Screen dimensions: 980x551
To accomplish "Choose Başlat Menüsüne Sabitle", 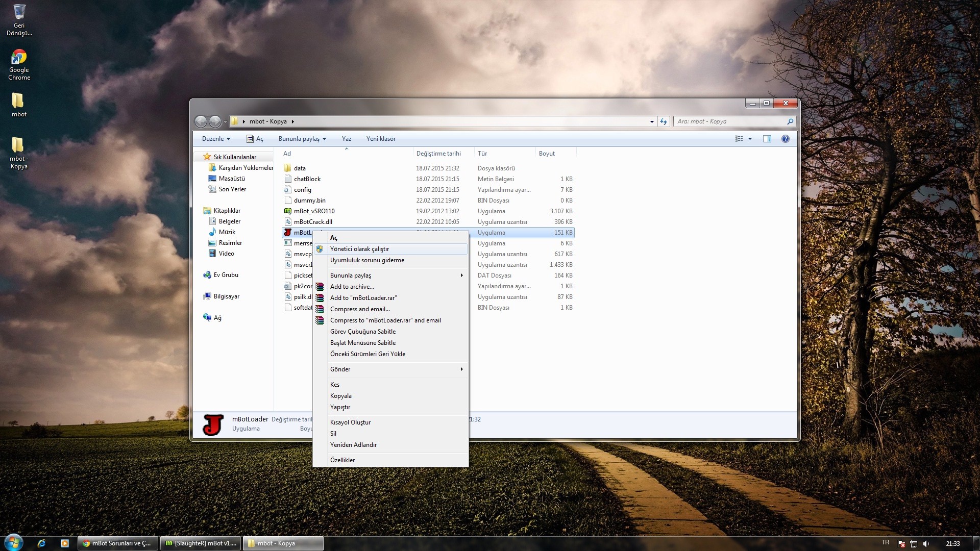I will click(x=391, y=343).
